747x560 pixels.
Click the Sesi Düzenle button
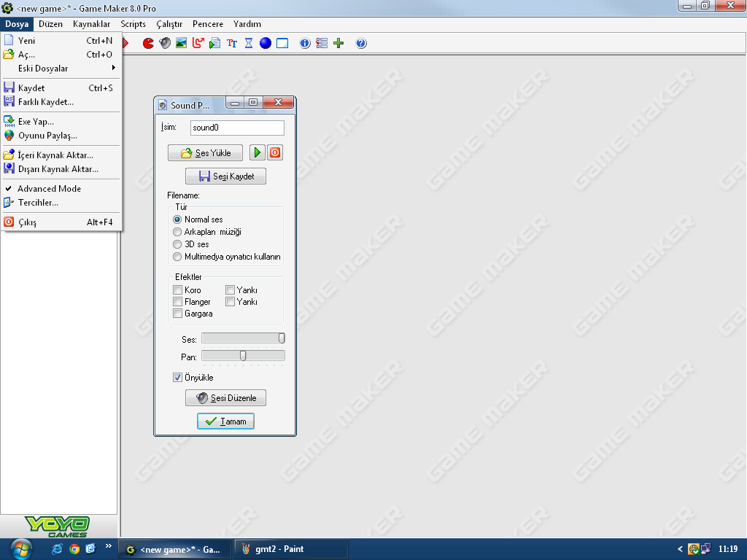[x=226, y=397]
